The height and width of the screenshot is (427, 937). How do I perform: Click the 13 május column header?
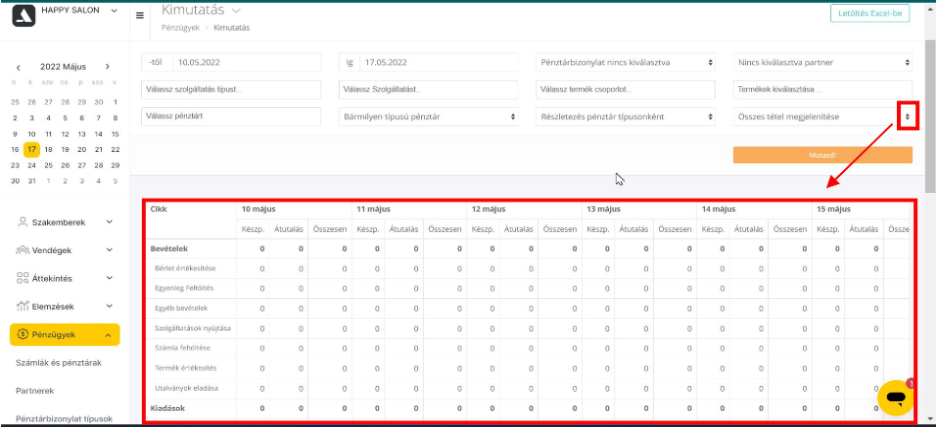(x=604, y=210)
